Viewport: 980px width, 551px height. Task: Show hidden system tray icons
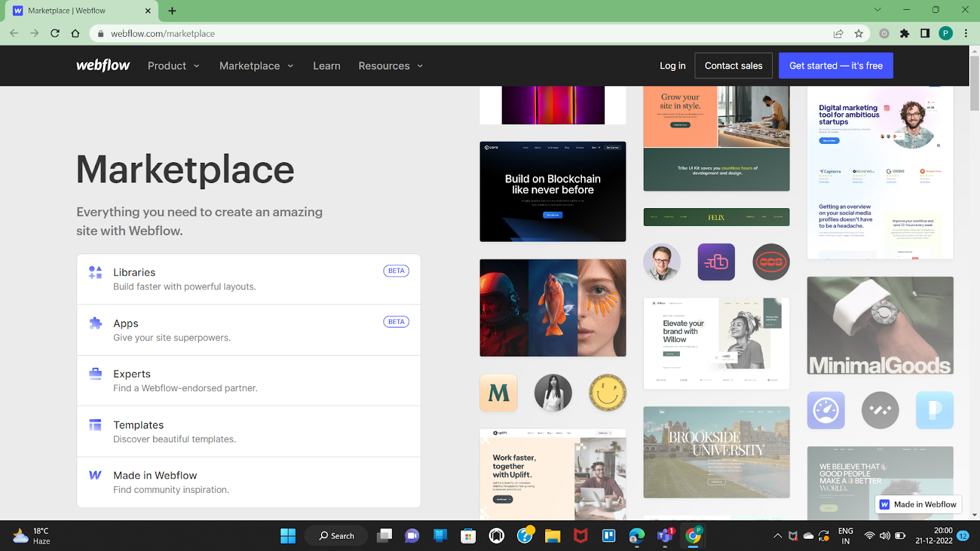[x=778, y=536]
